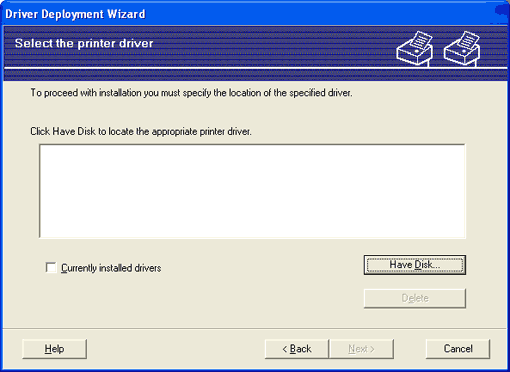Screen dimensions: 510x372
Task: Click the paper sheet on left printer icon
Action: tap(421, 41)
